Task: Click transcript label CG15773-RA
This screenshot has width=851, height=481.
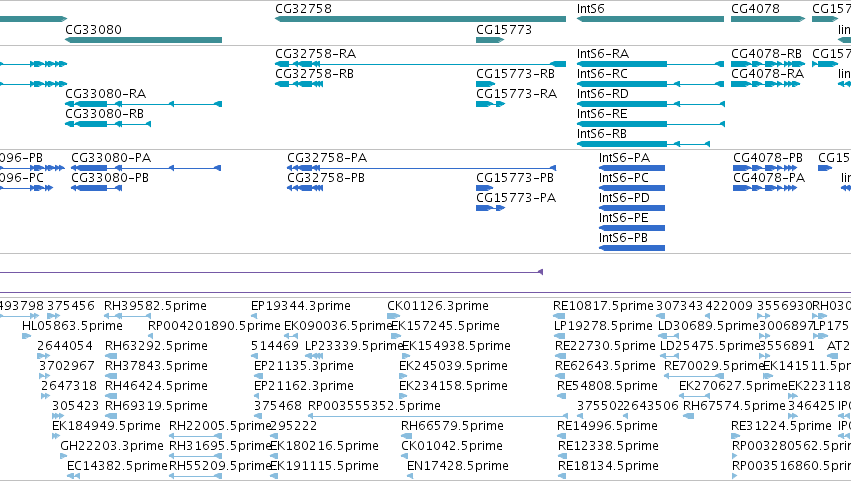Action: point(517,94)
